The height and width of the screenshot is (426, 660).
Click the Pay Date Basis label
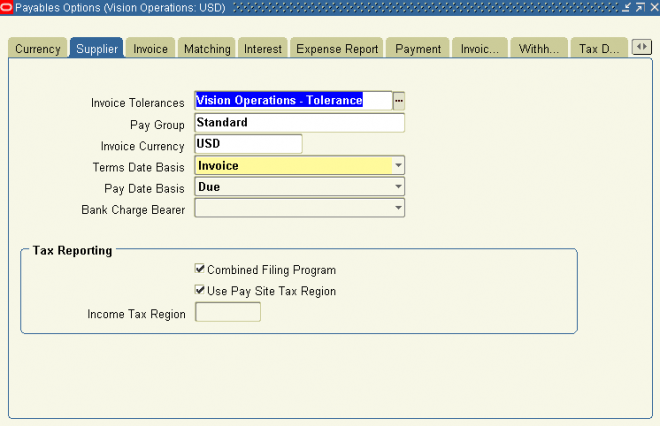144,189
